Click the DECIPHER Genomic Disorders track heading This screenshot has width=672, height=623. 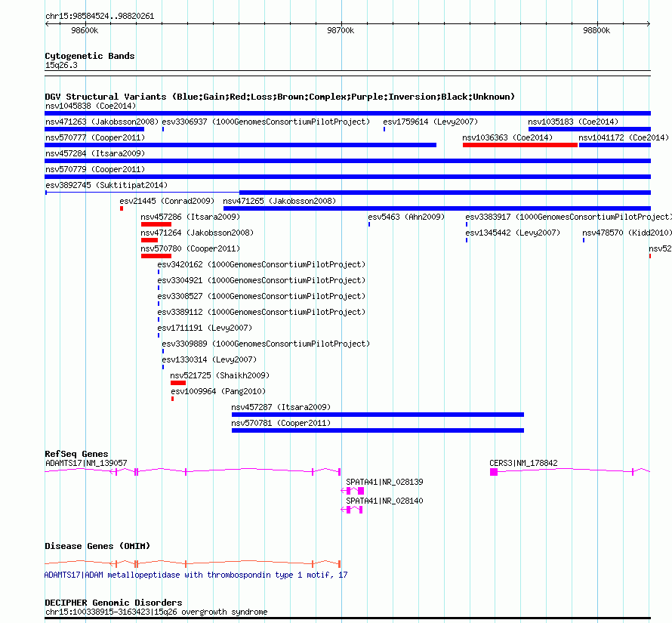click(113, 603)
